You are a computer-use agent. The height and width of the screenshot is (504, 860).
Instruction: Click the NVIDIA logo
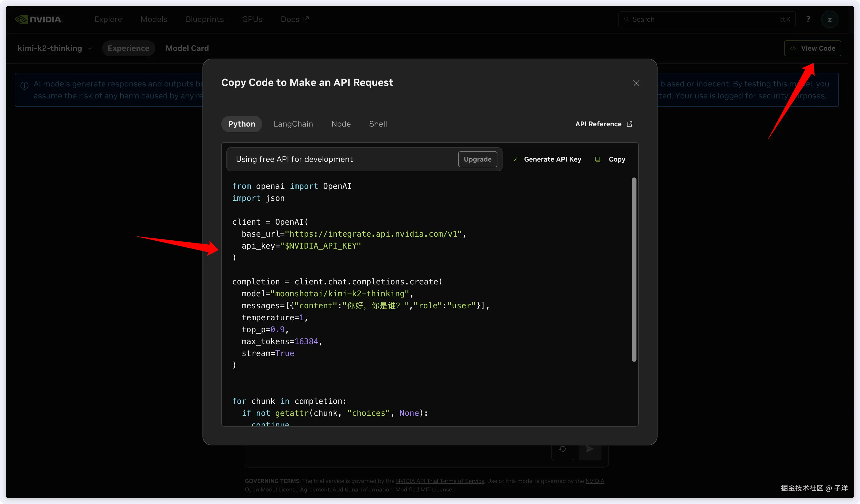39,19
